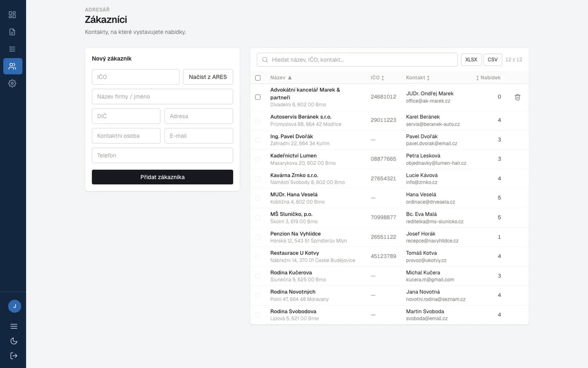Select the Restaurace U Kotvy row checkbox
The image size is (588, 368).
click(258, 256)
